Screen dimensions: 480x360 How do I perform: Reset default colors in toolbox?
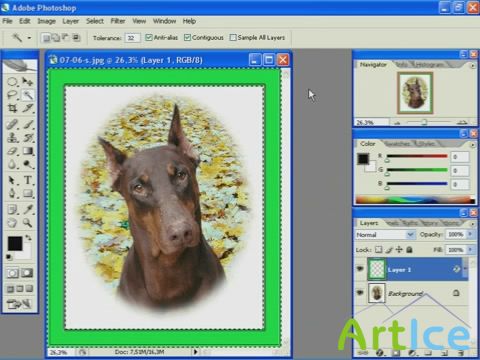(x=9, y=257)
